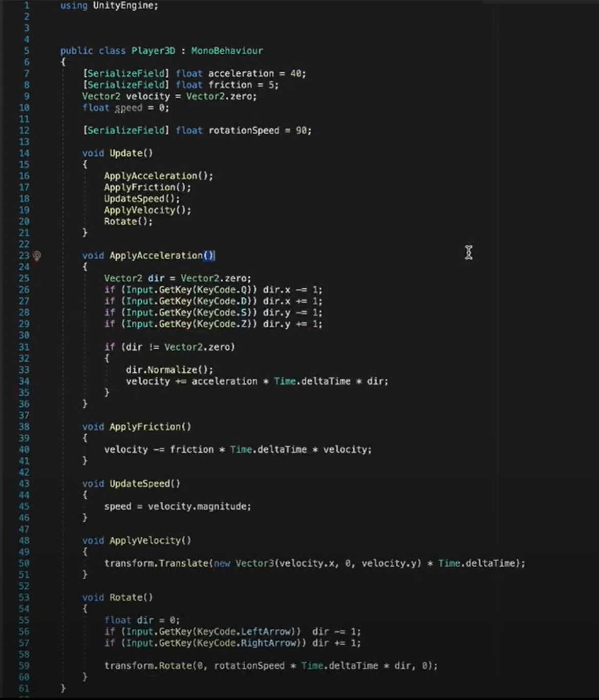Click line number 14 to select the line
599x700 pixels.
click(24, 153)
